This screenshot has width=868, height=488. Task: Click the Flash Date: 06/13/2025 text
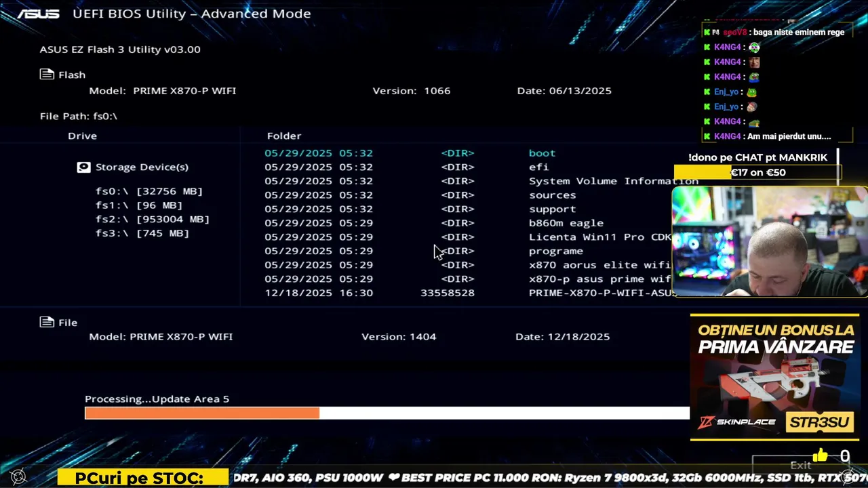coord(564,91)
